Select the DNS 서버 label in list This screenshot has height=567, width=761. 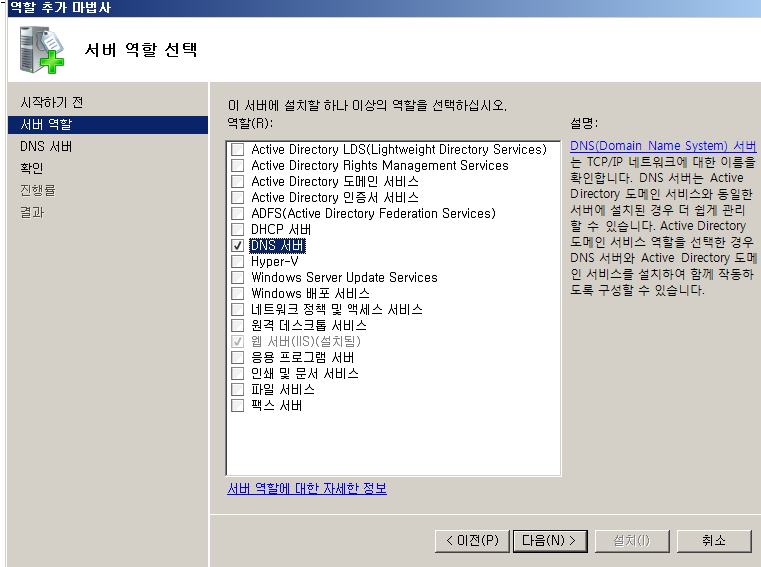(x=277, y=246)
